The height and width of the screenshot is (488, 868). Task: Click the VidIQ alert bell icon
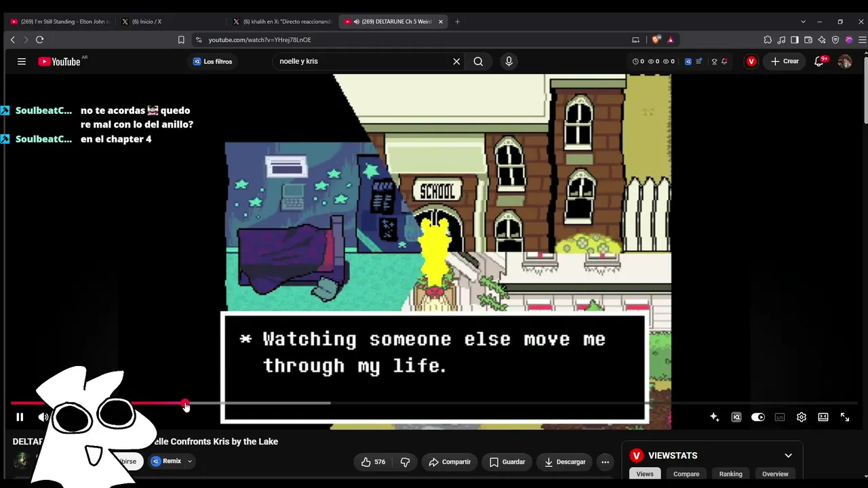point(725,61)
